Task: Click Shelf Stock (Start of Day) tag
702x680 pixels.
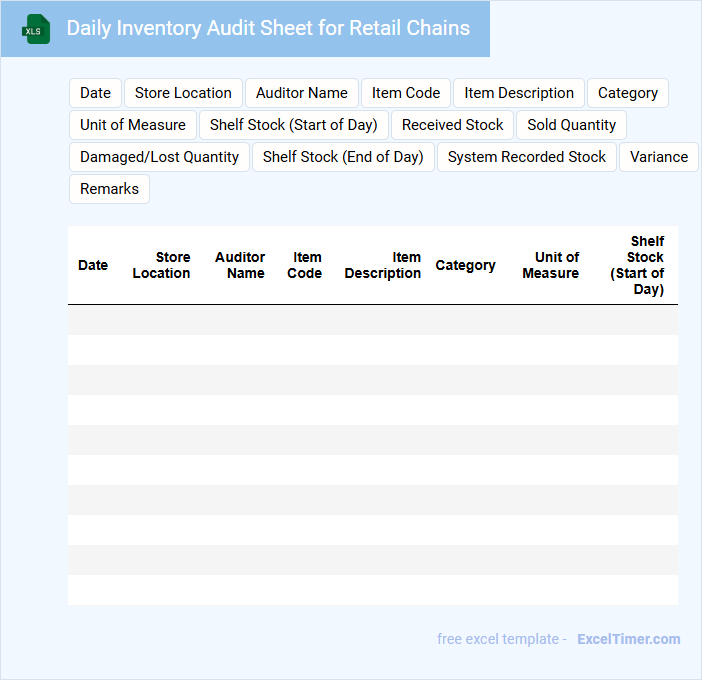Action: (x=293, y=125)
